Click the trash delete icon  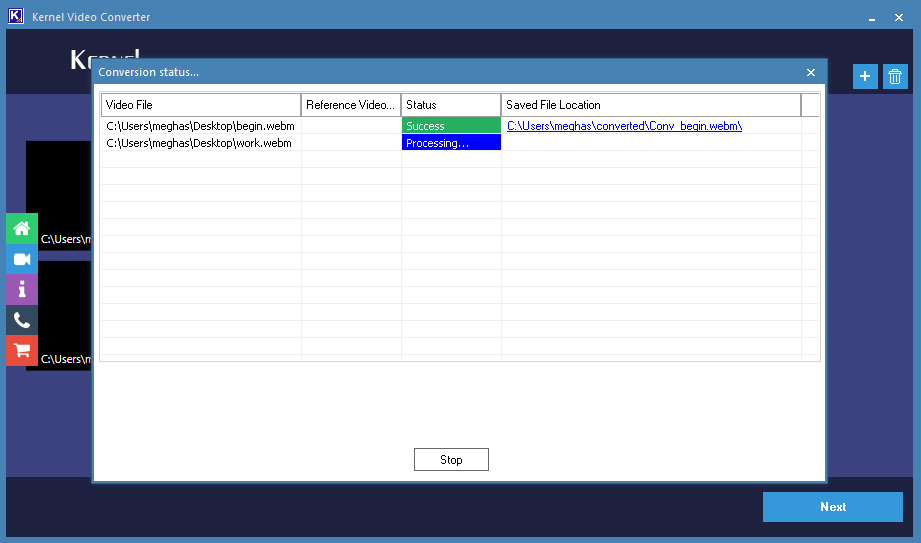click(895, 76)
